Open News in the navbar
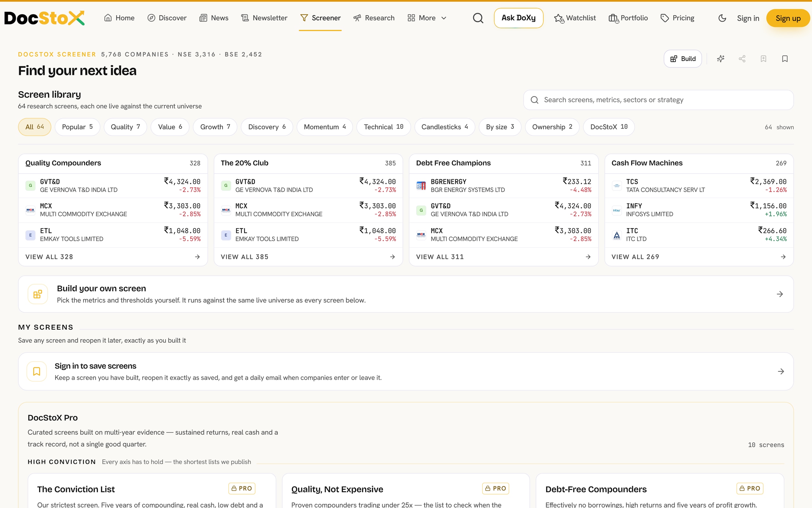This screenshot has width=812, height=508. click(214, 18)
